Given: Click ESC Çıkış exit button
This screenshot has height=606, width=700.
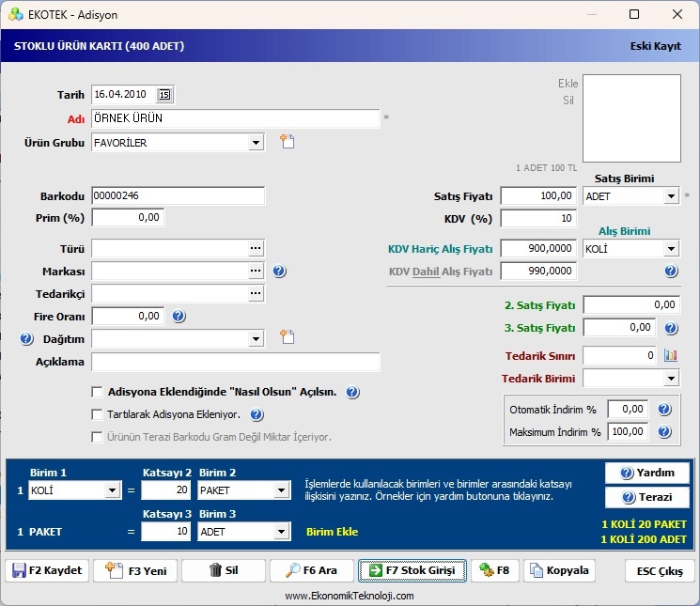Looking at the screenshot, I should click(660, 570).
